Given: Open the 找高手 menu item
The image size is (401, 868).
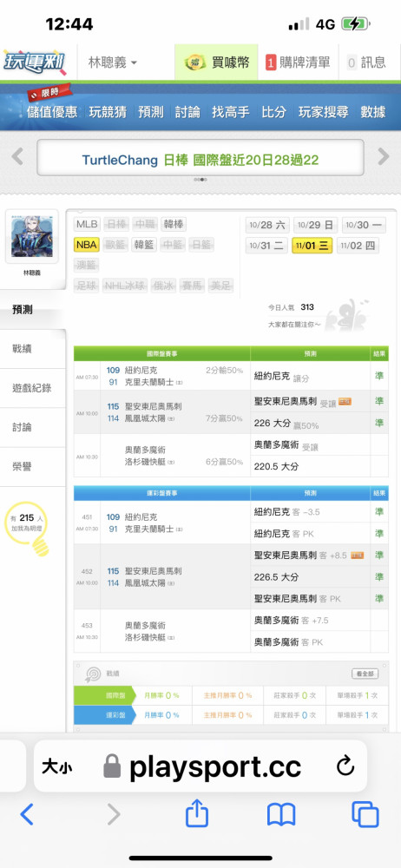Looking at the screenshot, I should [x=230, y=112].
